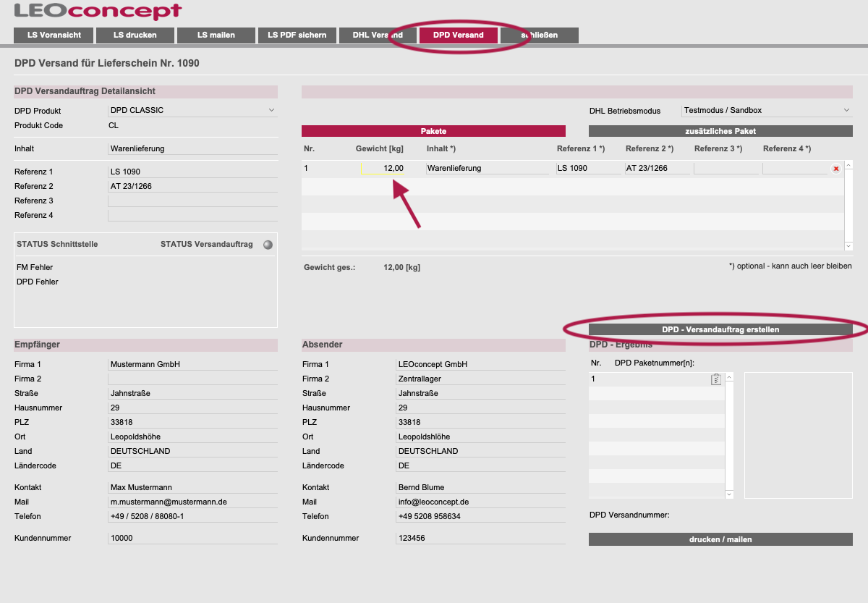Open the DPD Produkt dropdown
This screenshot has height=603, width=868.
pos(192,111)
